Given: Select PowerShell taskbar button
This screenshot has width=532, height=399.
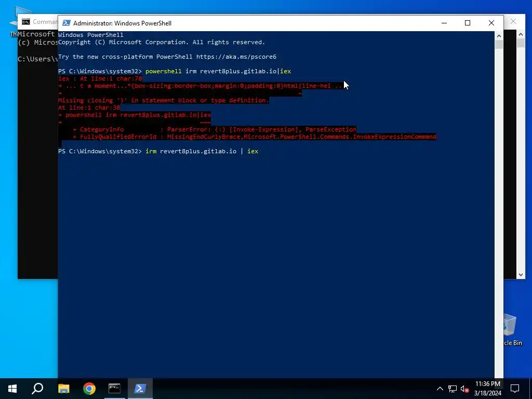Looking at the screenshot, I should click(140, 389).
